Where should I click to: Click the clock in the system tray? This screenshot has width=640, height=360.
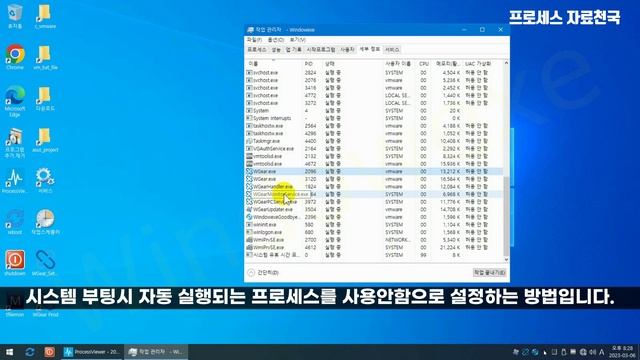tap(622, 352)
